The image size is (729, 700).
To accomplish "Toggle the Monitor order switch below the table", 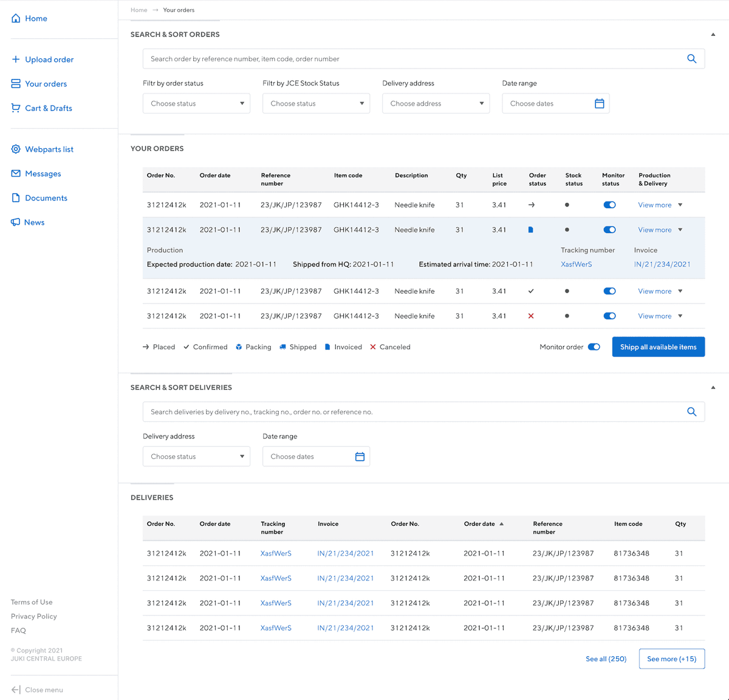I will (594, 347).
